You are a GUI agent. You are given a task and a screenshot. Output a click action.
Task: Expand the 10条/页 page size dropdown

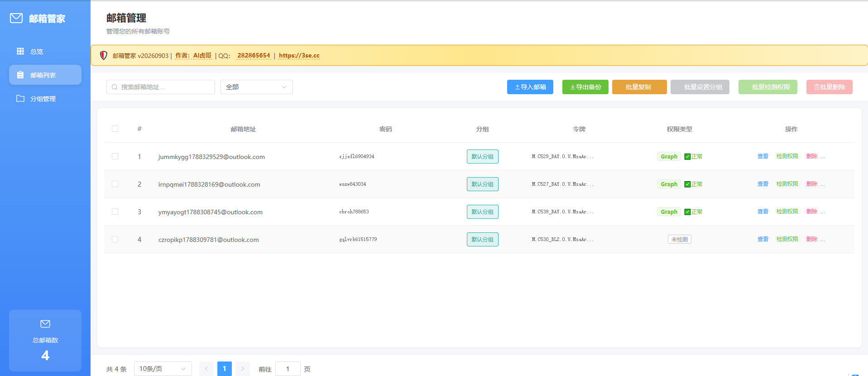tap(163, 369)
